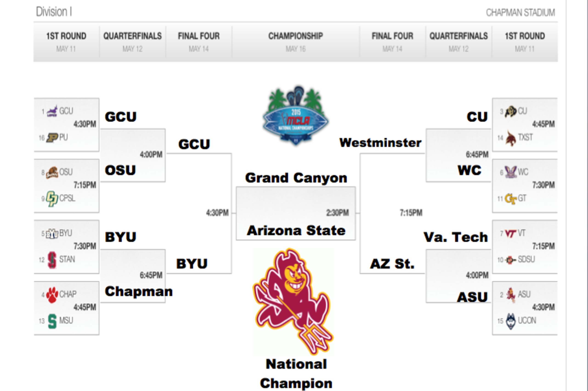Open the Georgia Tech GT logo
Screen dimensions: 588x391
point(511,199)
